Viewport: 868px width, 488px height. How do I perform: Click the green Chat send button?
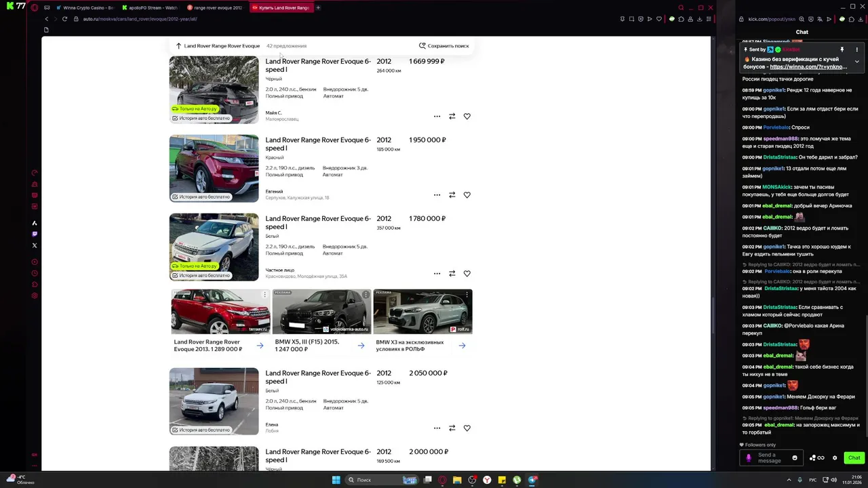[x=854, y=457]
